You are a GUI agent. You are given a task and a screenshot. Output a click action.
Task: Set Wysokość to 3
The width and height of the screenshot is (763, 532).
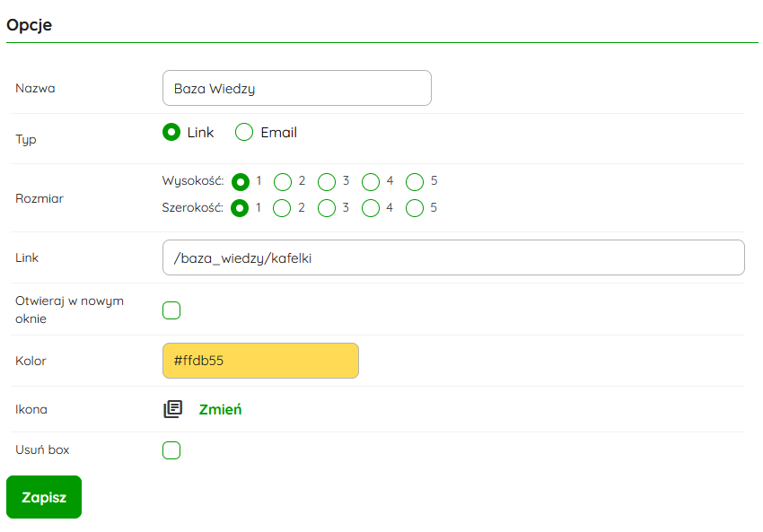[x=327, y=182]
